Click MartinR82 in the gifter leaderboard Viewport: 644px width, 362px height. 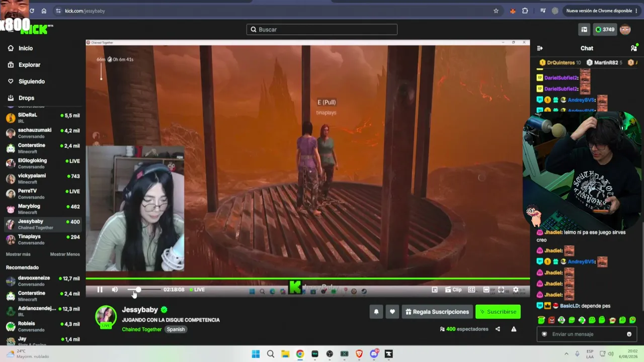(605, 63)
